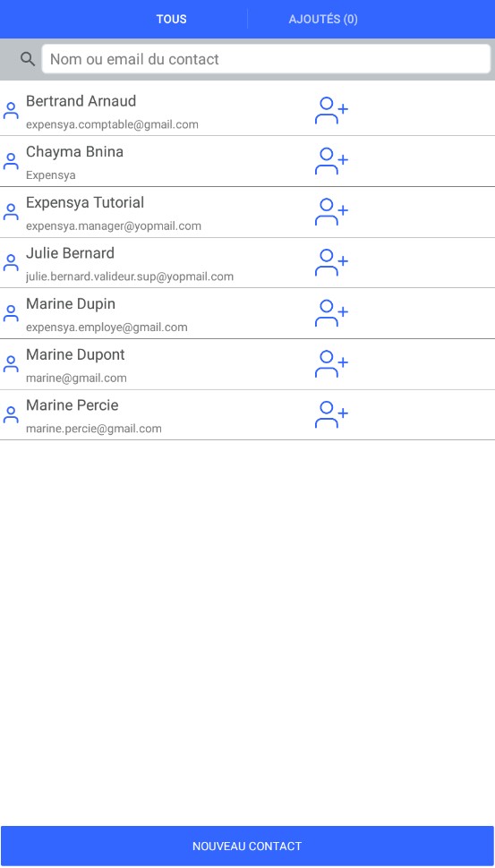
Task: Add Marine Dupont via the add-user icon
Action: pos(331,363)
